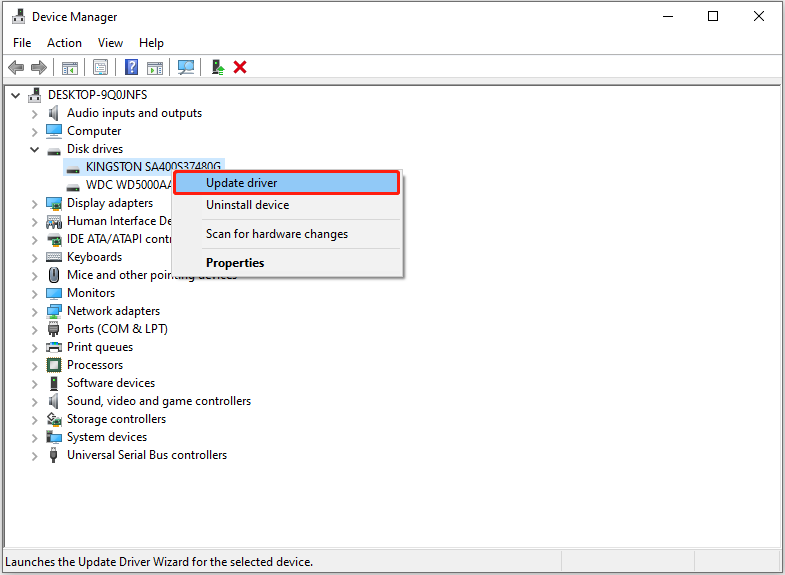The image size is (785, 575).
Task: Click the Mice and other pointing devices icon
Action: [54, 275]
